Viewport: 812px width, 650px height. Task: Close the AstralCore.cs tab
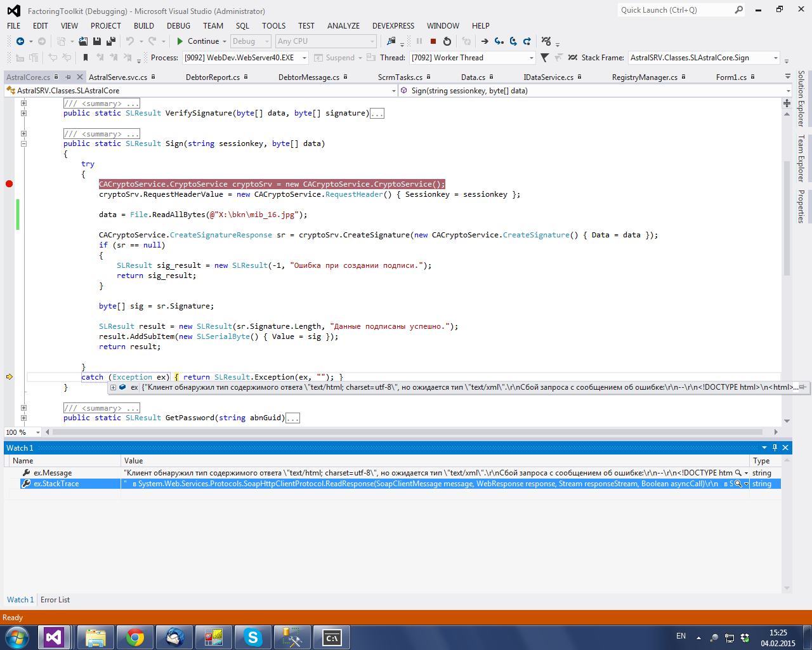80,77
